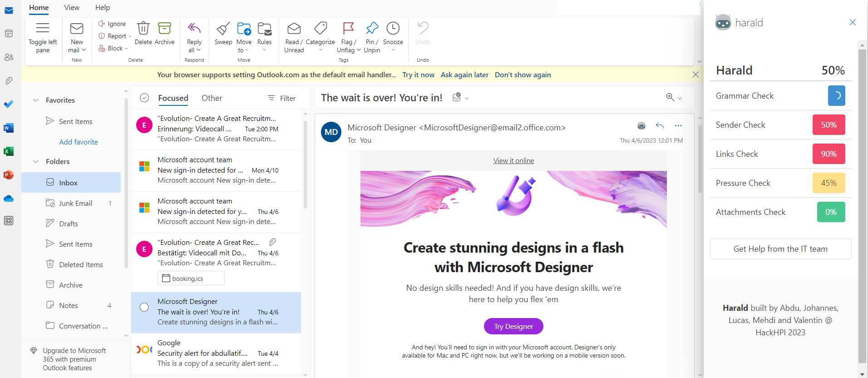Click Add favorite link
The height and width of the screenshot is (378, 868).
coord(79,142)
